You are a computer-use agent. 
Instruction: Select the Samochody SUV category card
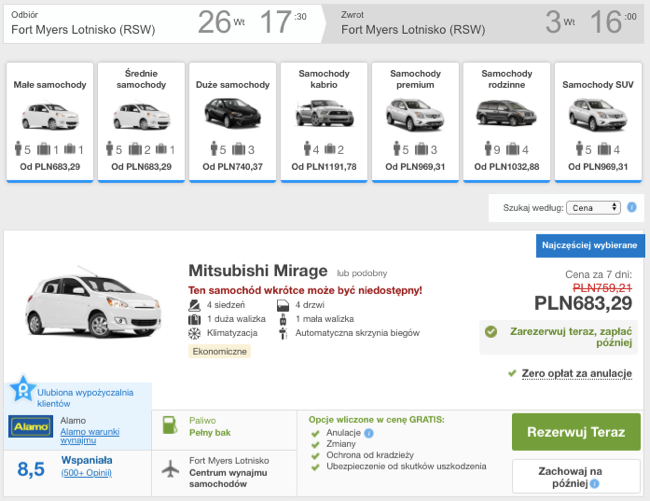(x=598, y=122)
